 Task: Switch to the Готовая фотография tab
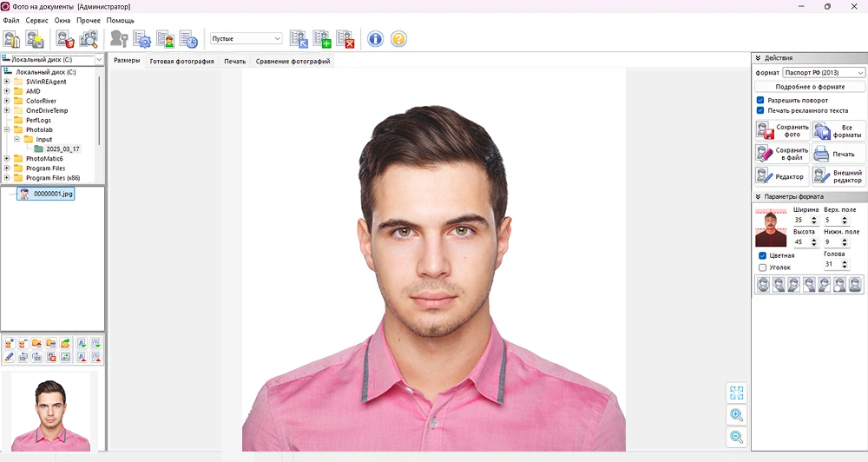pyautogui.click(x=181, y=62)
